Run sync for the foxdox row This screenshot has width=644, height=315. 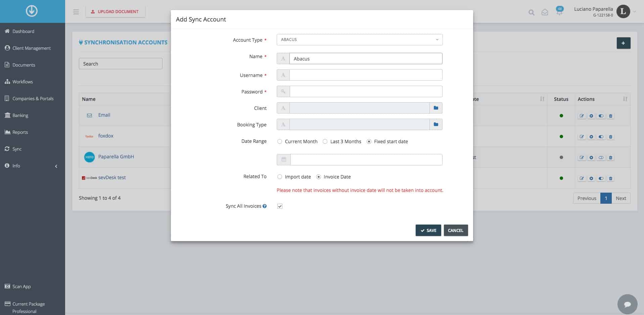591,137
